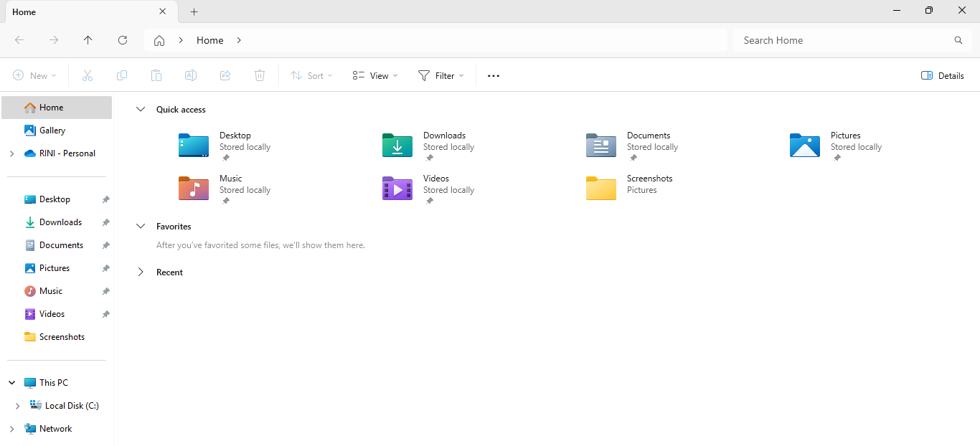
Task: Close the Home tab
Action: point(163,12)
